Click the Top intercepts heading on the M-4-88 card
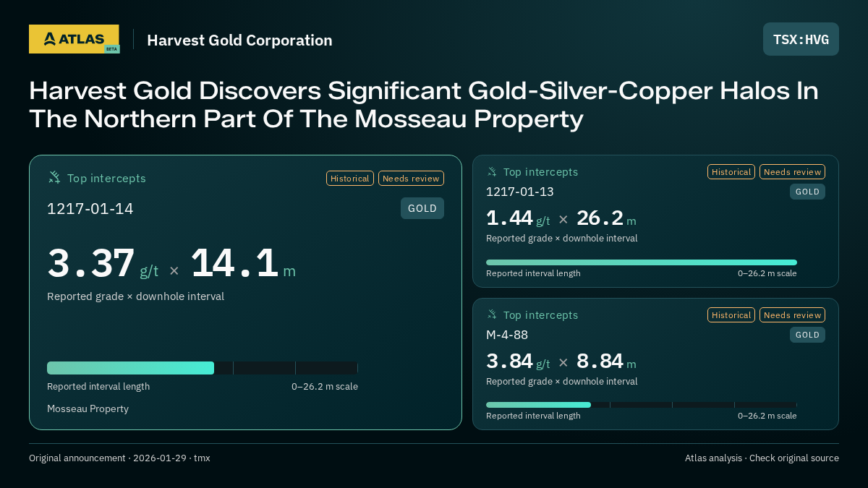The height and width of the screenshot is (488, 868). click(x=540, y=315)
